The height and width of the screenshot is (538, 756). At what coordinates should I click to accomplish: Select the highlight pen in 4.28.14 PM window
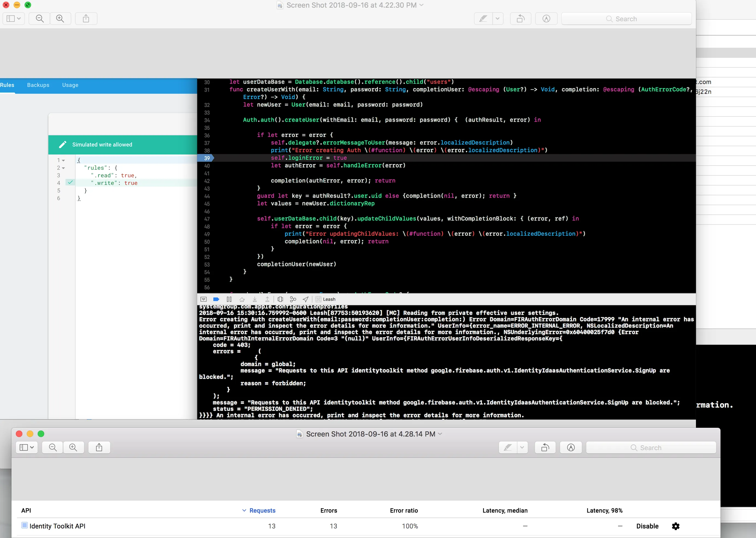[508, 447]
